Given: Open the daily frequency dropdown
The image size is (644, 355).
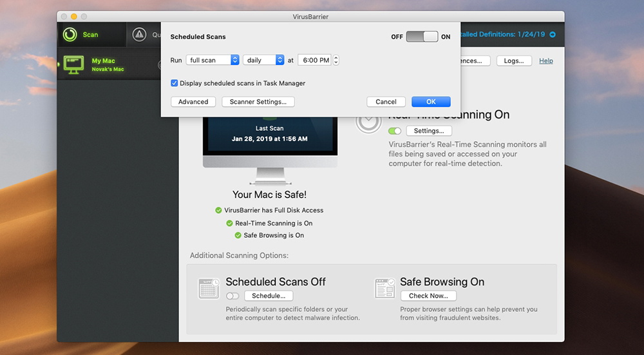Looking at the screenshot, I should (263, 60).
